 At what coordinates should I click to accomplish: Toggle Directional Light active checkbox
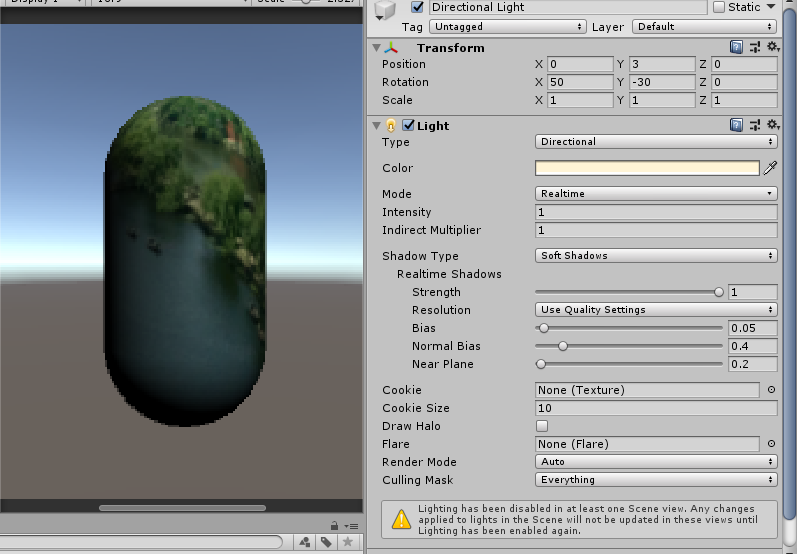click(417, 7)
